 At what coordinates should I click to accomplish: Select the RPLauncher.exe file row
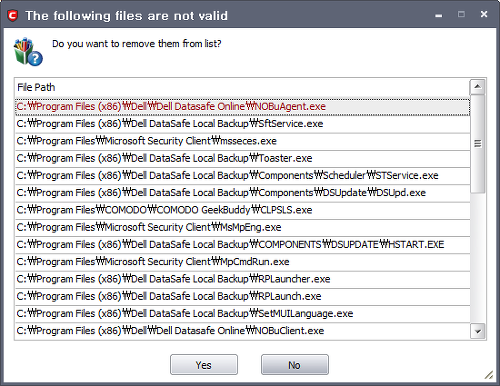pyautogui.click(x=242, y=279)
